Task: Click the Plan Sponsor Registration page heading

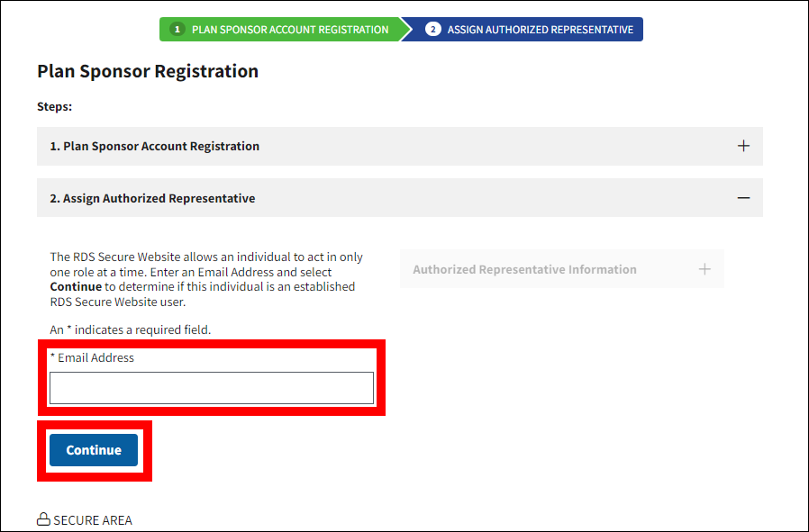Action: [148, 71]
